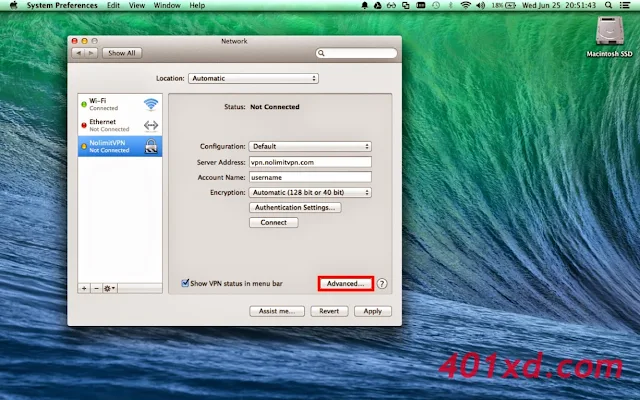Select the Ethernet service in sidebar
This screenshot has width=640, height=400.
click(120, 125)
